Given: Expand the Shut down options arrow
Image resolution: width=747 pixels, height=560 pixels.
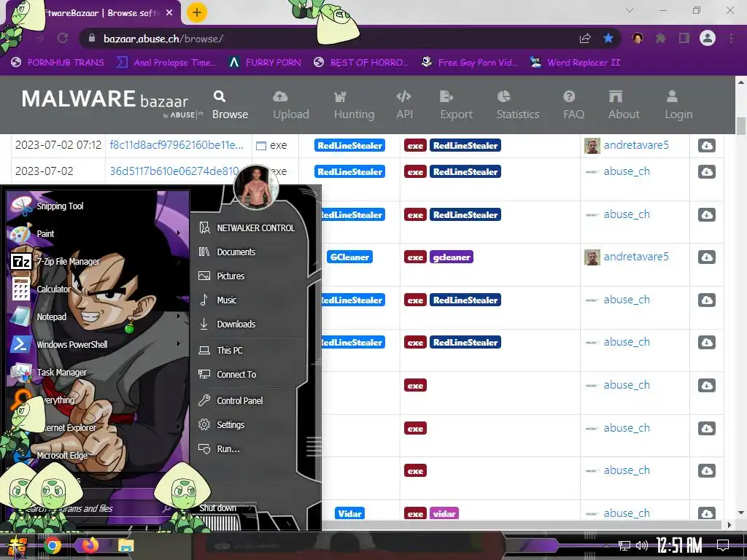Looking at the screenshot, I should coord(251,508).
